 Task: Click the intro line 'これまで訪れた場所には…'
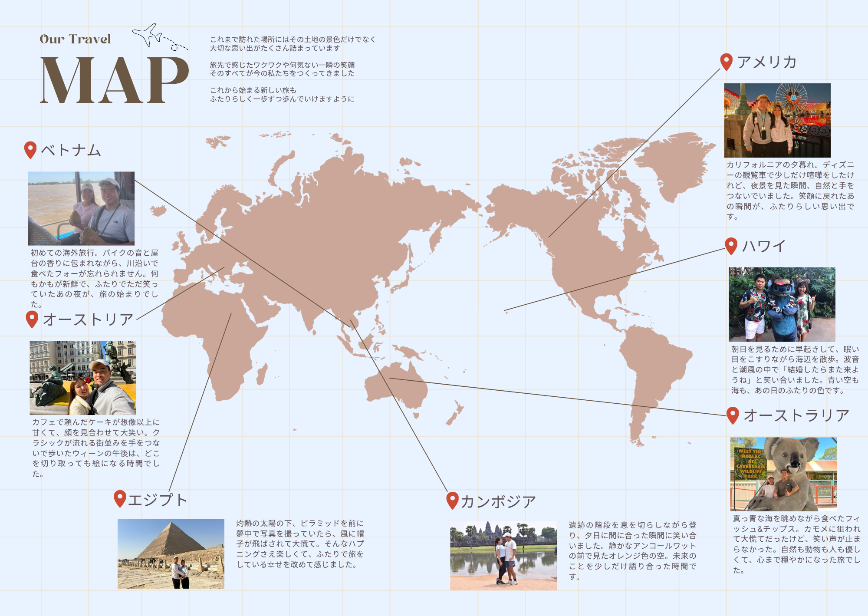pos(293,40)
